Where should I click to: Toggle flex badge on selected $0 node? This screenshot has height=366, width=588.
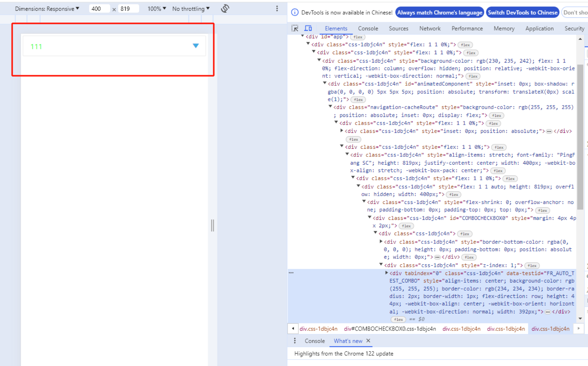coord(398,319)
